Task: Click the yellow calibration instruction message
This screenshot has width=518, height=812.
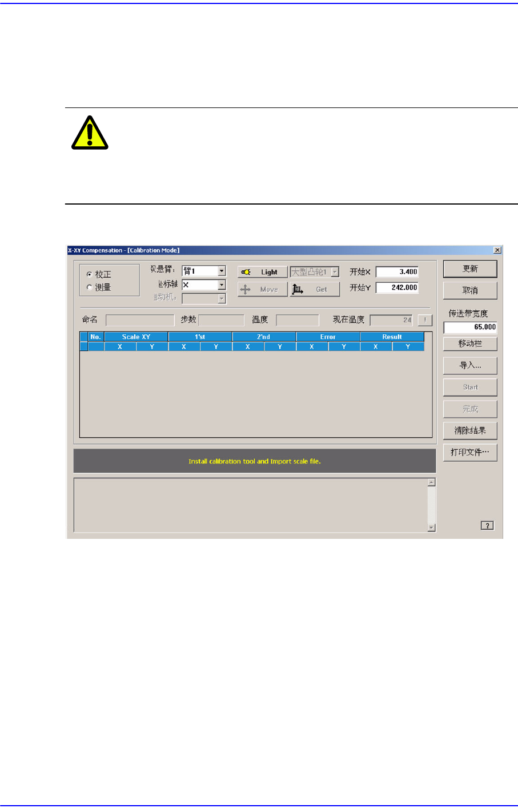Action: point(255,461)
